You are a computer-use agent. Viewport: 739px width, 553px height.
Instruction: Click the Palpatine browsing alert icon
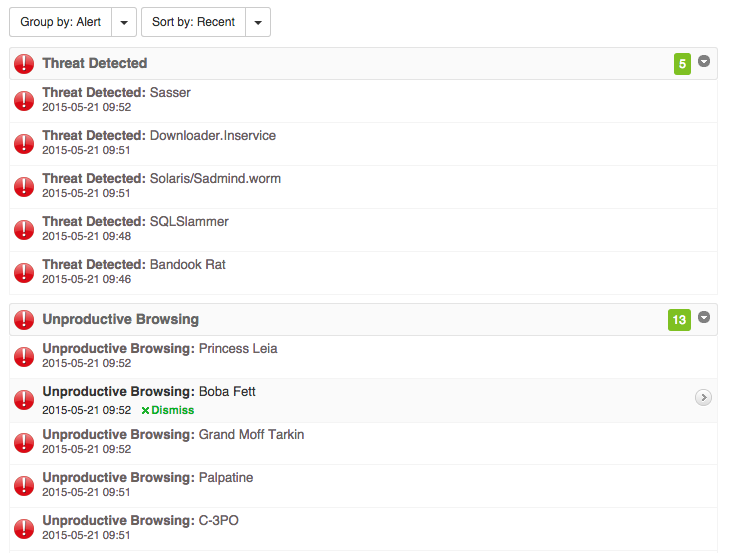click(x=24, y=486)
